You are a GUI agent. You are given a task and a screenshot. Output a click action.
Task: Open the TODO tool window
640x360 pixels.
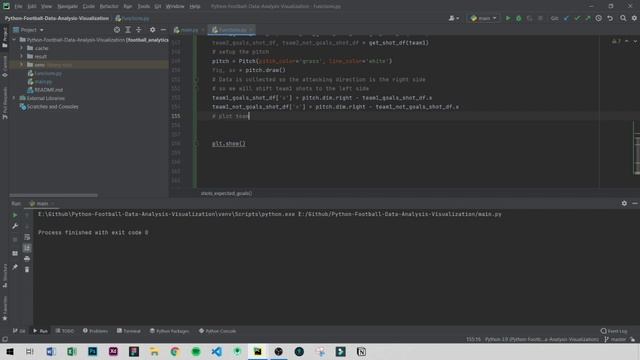tap(65, 331)
